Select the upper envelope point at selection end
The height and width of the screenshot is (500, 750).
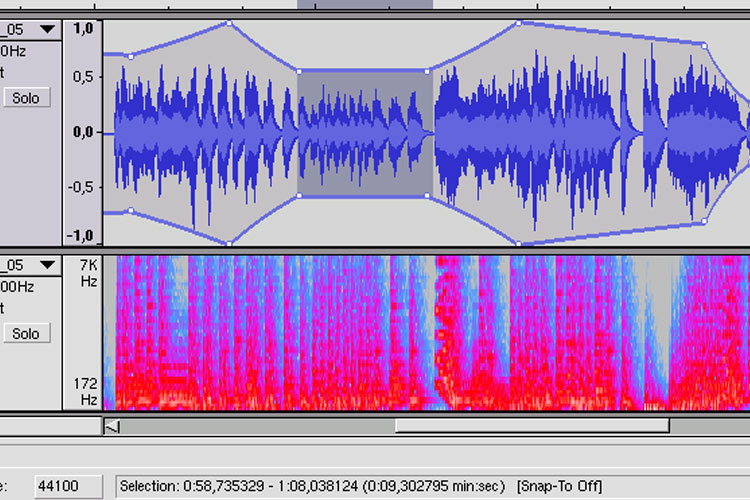point(427,72)
